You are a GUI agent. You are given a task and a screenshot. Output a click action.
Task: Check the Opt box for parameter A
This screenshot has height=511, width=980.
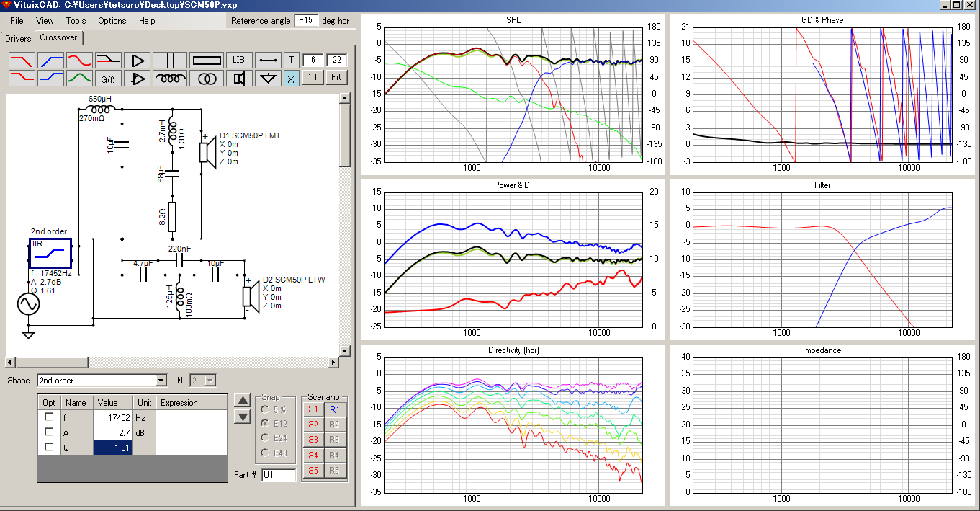pos(49,432)
